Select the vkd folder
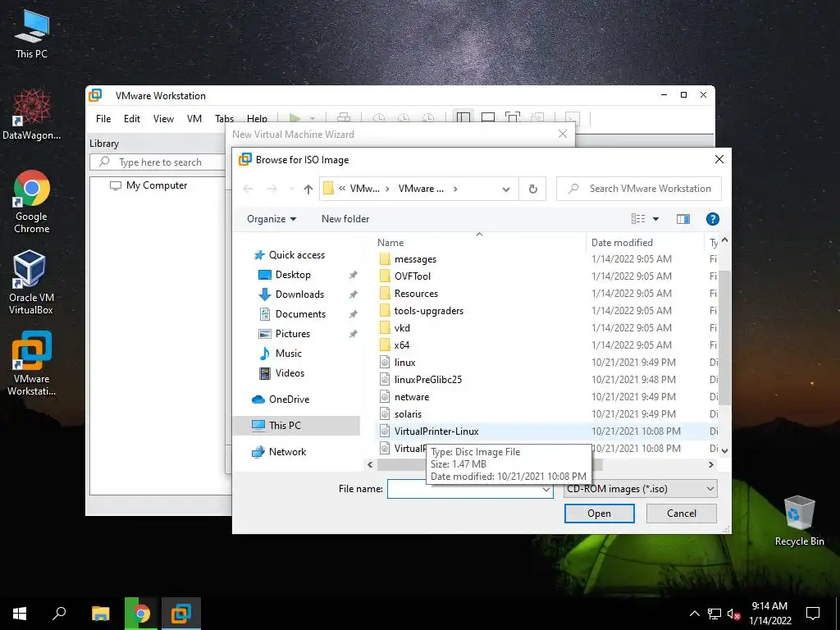 point(402,328)
